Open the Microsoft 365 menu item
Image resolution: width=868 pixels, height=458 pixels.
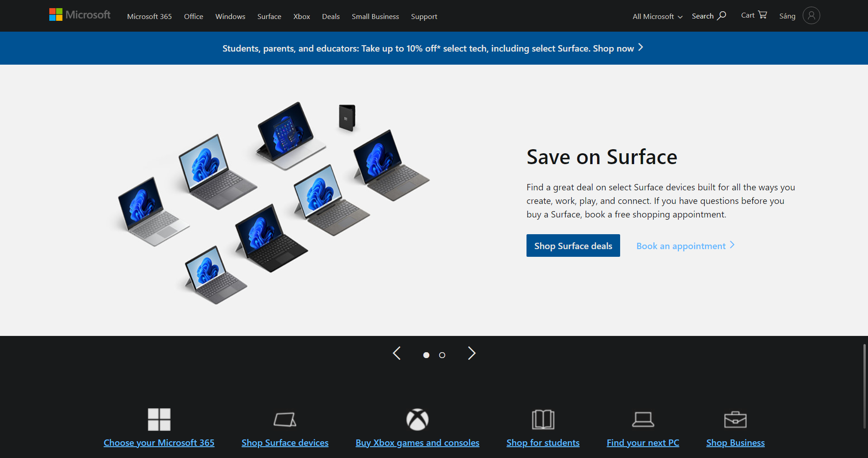[149, 16]
